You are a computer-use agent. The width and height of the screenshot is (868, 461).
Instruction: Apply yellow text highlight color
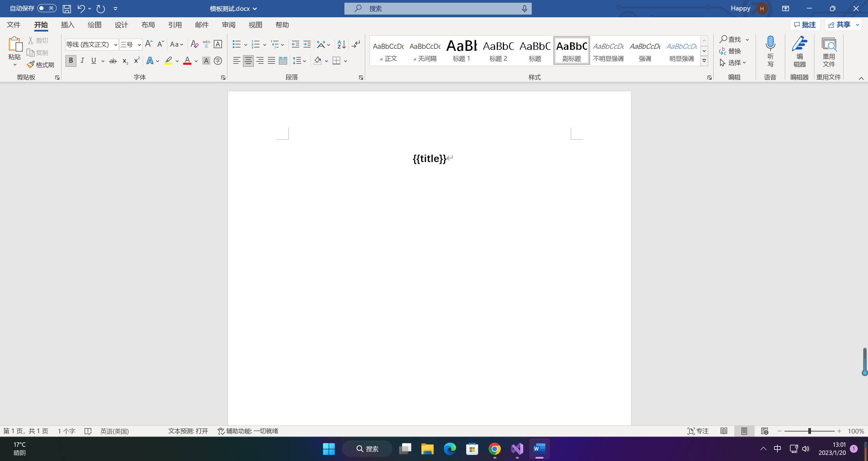click(x=168, y=61)
